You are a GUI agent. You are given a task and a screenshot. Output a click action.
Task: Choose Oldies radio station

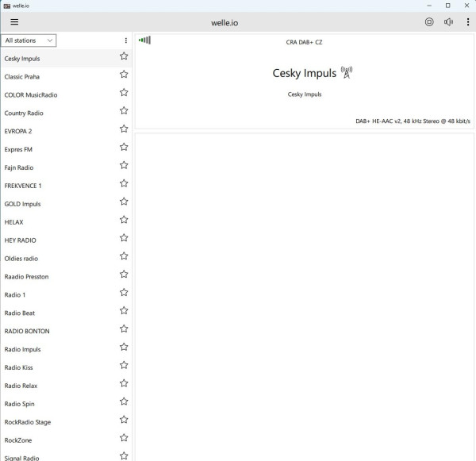click(x=66, y=259)
